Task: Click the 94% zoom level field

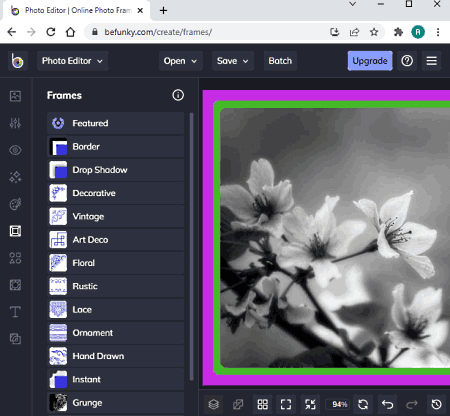Action: tap(339, 404)
